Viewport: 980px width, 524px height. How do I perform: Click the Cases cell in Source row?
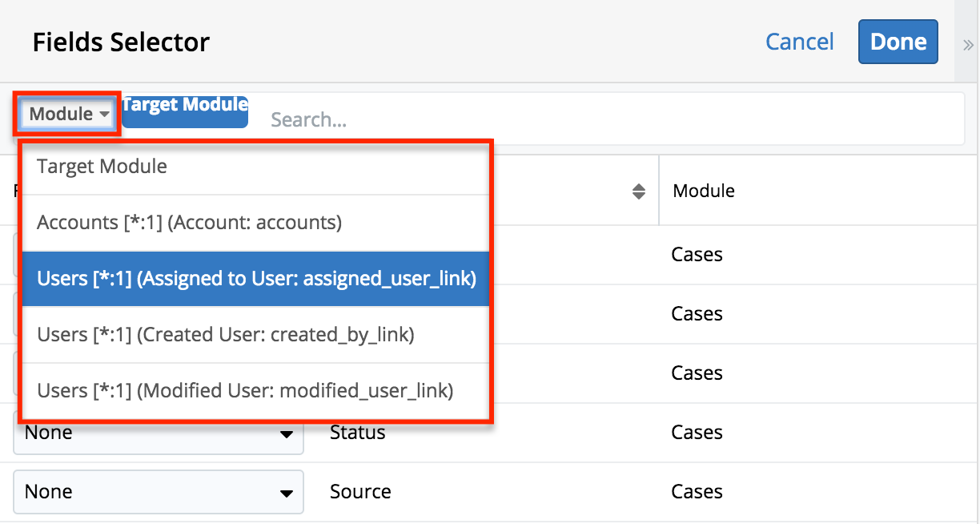pos(697,491)
